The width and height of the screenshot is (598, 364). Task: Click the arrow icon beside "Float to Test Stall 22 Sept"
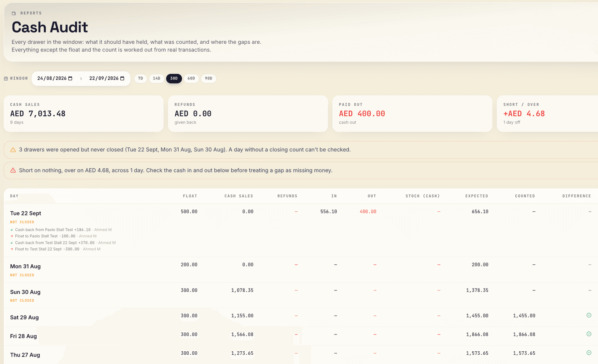(12, 249)
